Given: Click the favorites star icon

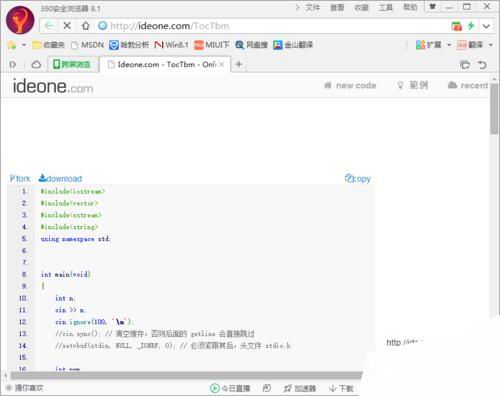Looking at the screenshot, I should click(x=12, y=45).
